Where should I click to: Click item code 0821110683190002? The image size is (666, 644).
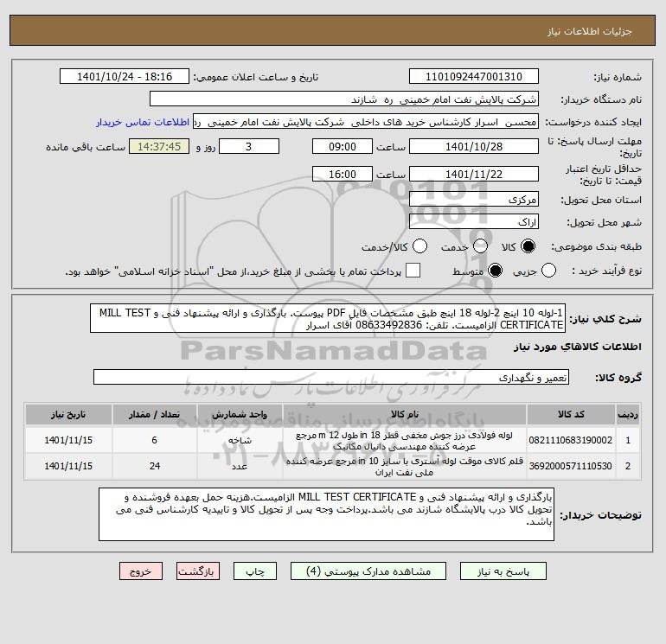tap(571, 440)
